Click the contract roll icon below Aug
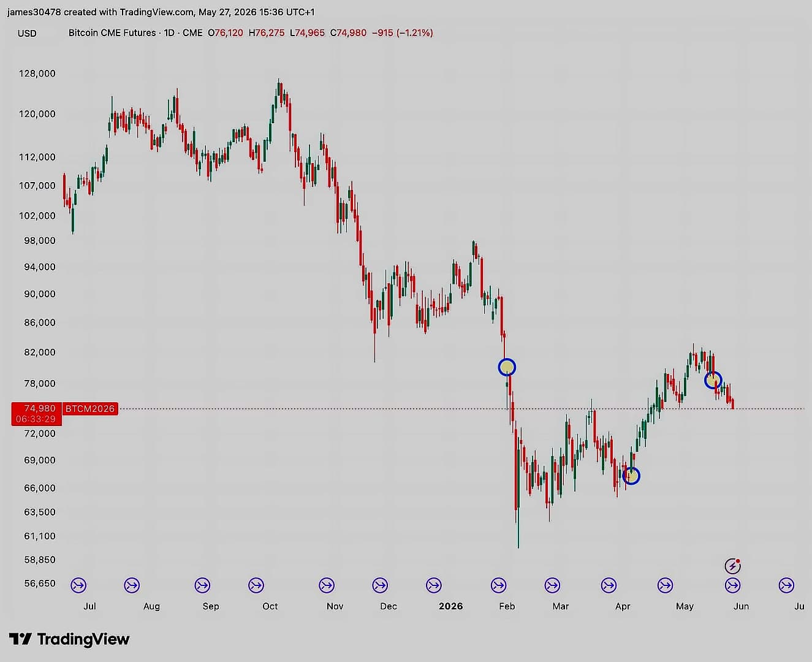The width and height of the screenshot is (812, 662). click(x=132, y=585)
